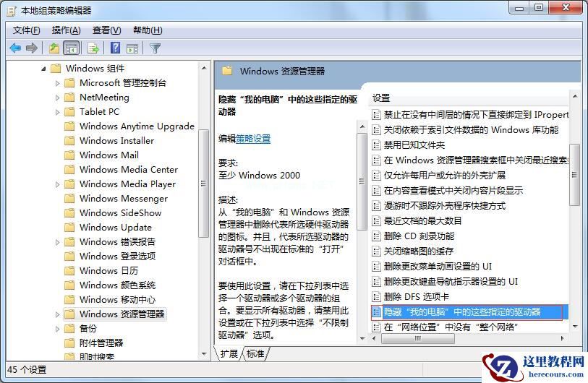Select Windows Media Center tree item

click(129, 169)
